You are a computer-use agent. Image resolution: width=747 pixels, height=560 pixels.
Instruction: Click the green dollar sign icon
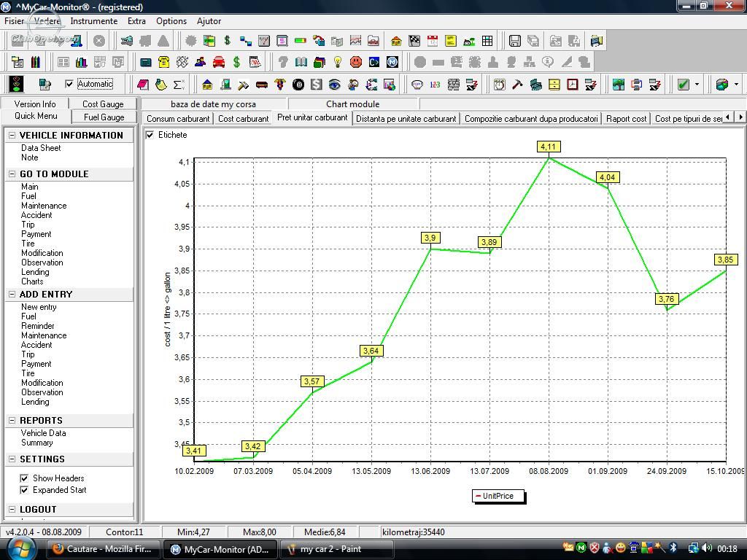[x=237, y=62]
